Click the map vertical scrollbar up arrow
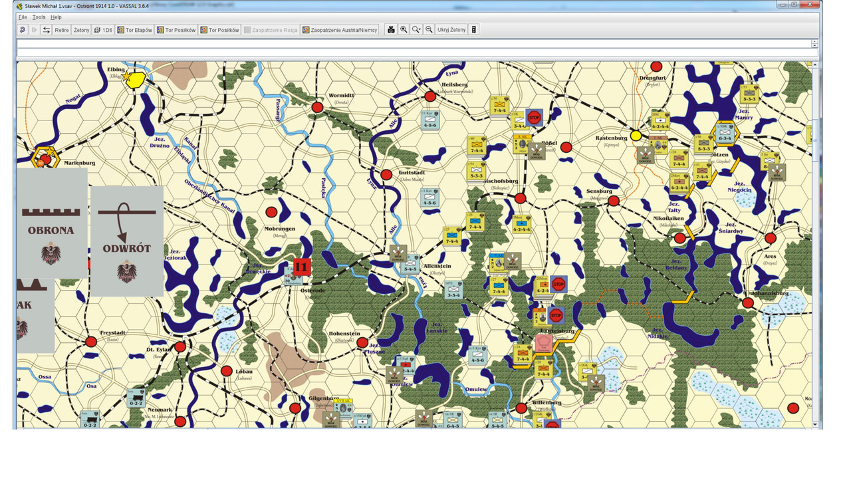851x504 pixels. pos(815,65)
